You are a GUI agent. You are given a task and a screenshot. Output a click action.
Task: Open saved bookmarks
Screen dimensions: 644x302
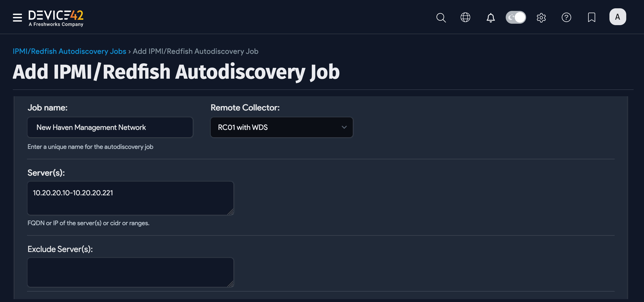coord(591,17)
